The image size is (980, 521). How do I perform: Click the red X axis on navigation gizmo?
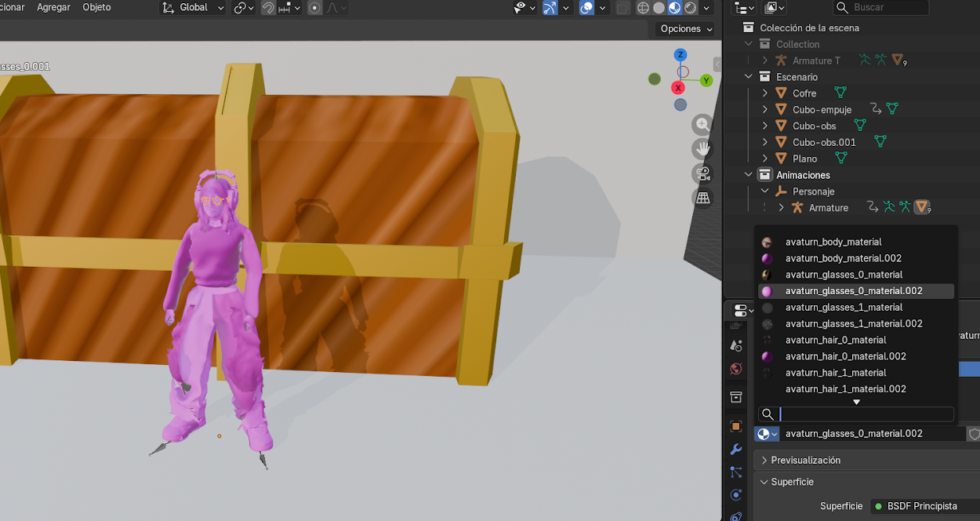coord(679,88)
